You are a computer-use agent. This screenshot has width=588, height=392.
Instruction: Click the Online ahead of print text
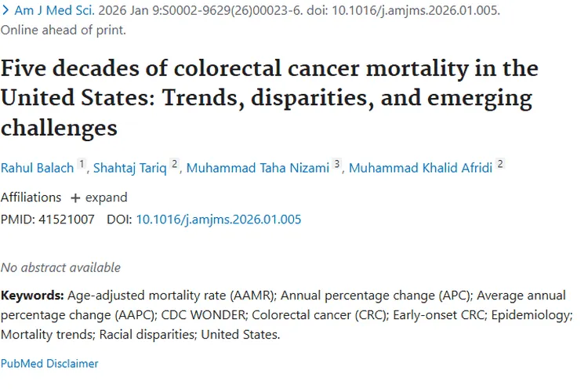[63, 31]
